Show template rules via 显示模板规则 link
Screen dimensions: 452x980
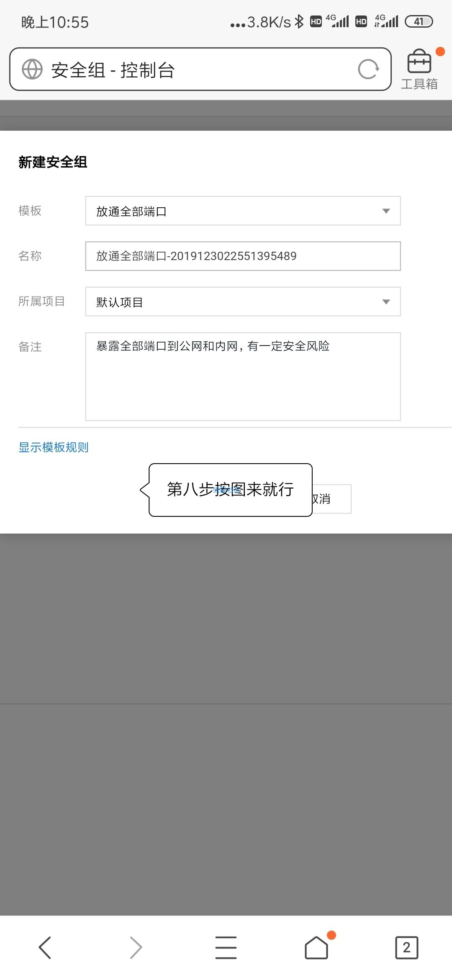(54, 447)
